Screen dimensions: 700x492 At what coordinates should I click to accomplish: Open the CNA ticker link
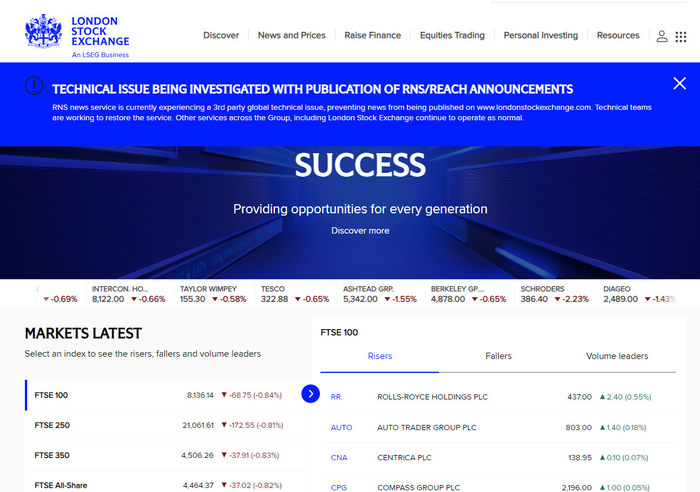(339, 458)
